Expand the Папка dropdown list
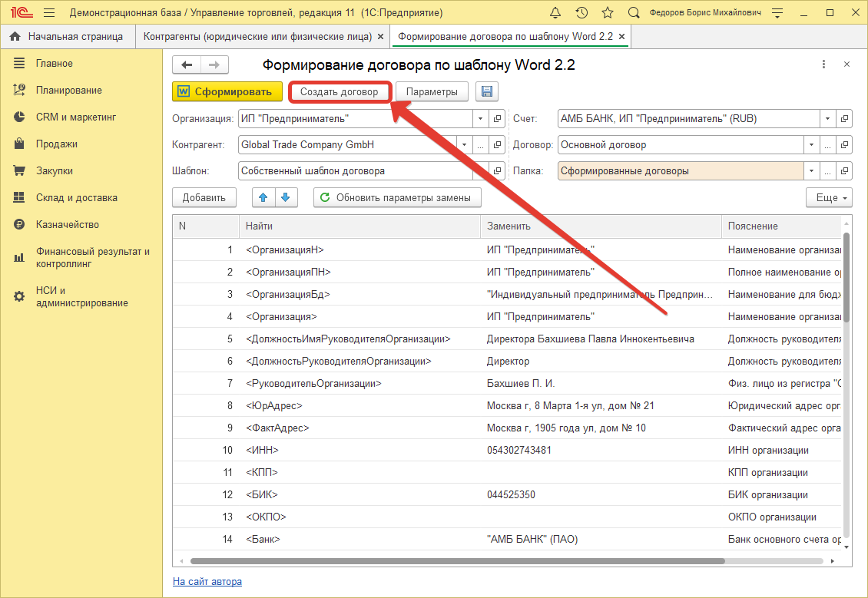Screen dimensions: 868x598 [811, 171]
